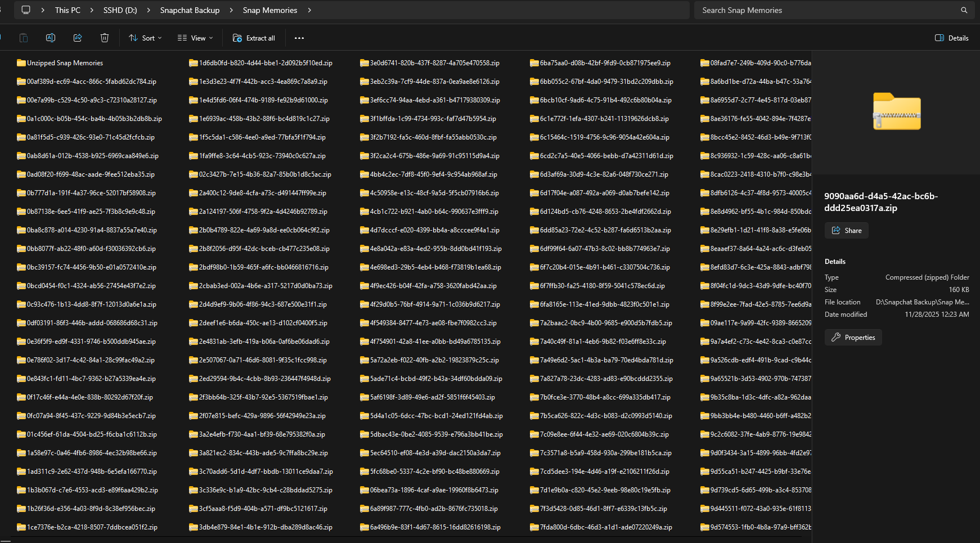Image resolution: width=980 pixels, height=543 pixels.
Task: Click the zipped folder preview thumbnail
Action: coord(897,112)
